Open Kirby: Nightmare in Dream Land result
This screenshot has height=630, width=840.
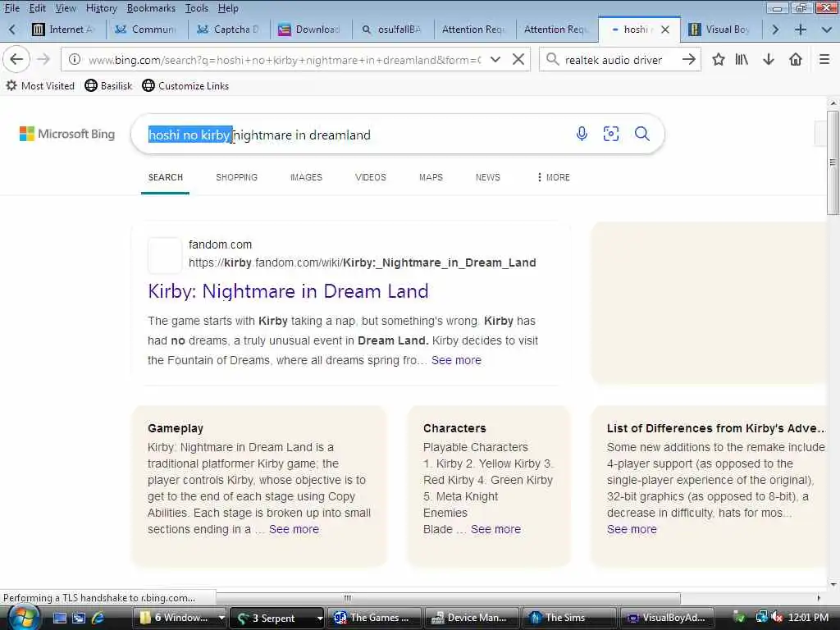(288, 291)
